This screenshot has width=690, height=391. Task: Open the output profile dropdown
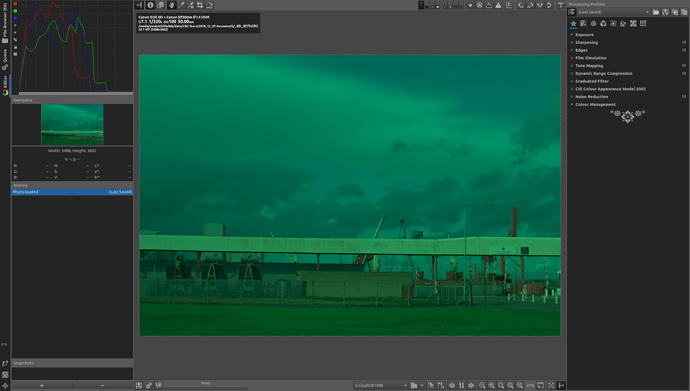pyautogui.click(x=381, y=386)
